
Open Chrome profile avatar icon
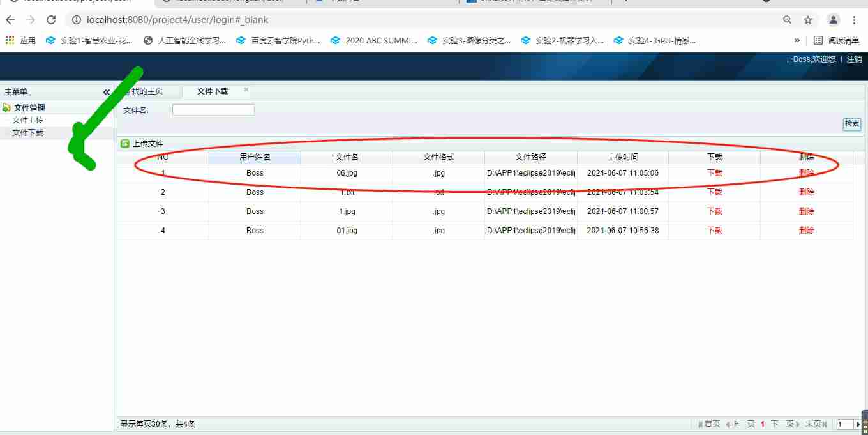pyautogui.click(x=833, y=20)
